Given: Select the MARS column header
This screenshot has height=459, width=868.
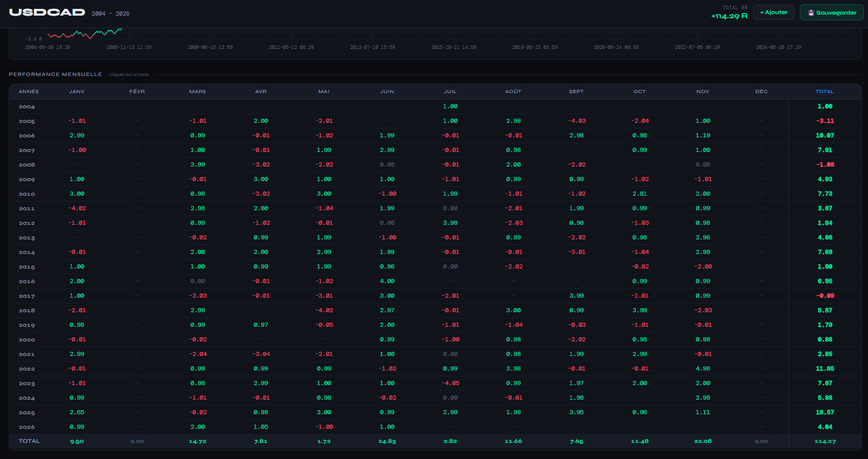Looking at the screenshot, I should coord(198,92).
